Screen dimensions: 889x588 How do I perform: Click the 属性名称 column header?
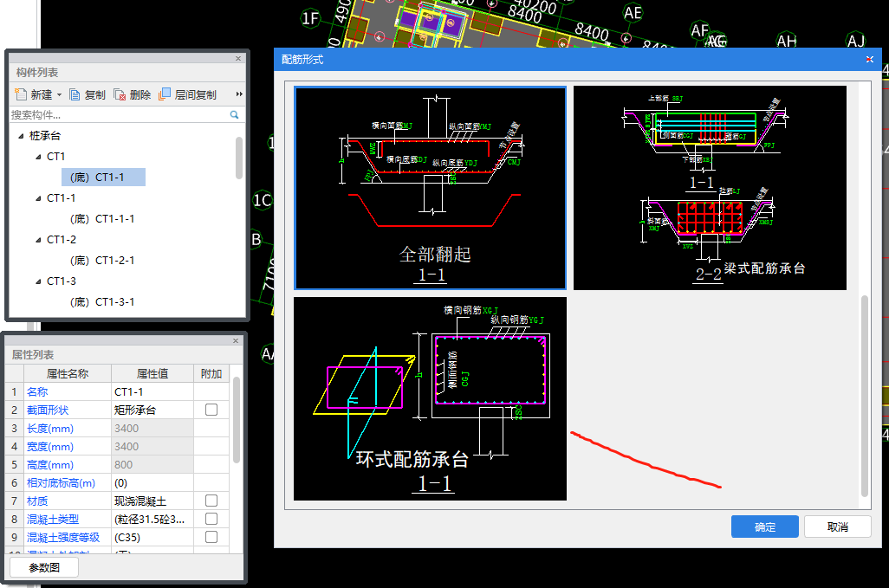pos(68,374)
